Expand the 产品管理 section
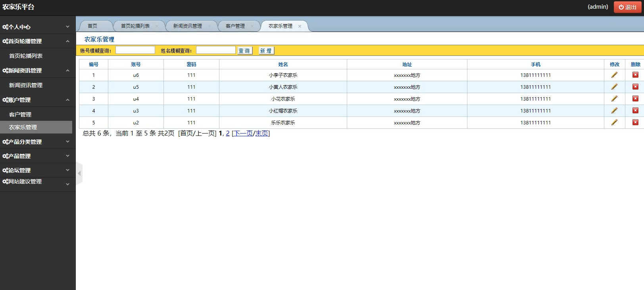This screenshot has width=644, height=290. coord(38,156)
